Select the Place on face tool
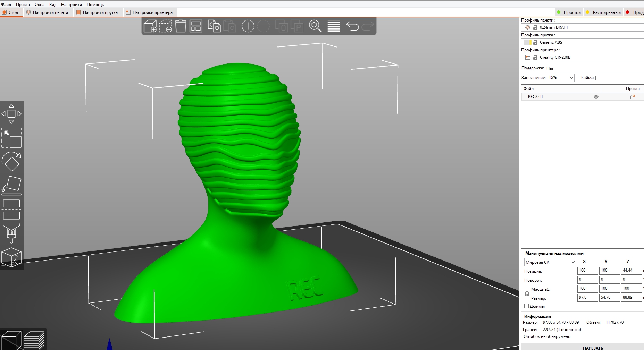 tap(11, 185)
